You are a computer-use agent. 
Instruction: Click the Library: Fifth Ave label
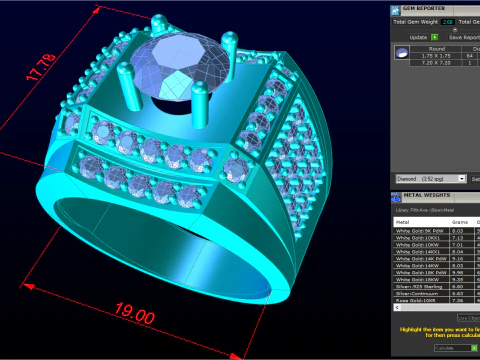coord(424,210)
